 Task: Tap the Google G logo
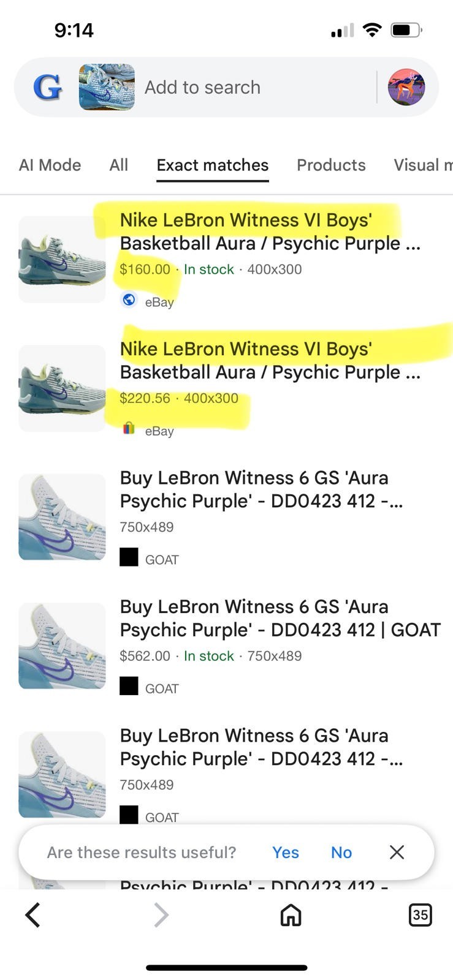[47, 88]
